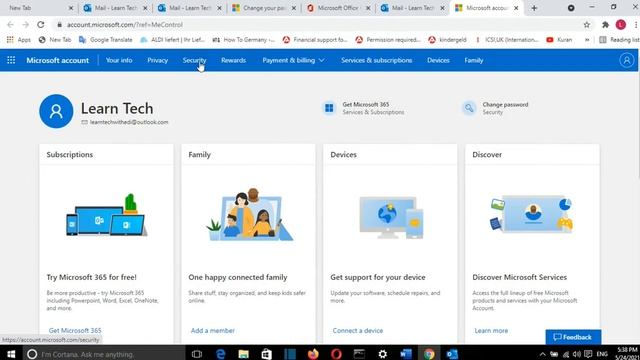Viewport: 640px width, 360px height.
Task: Open the Rewards tab
Action: [233, 60]
